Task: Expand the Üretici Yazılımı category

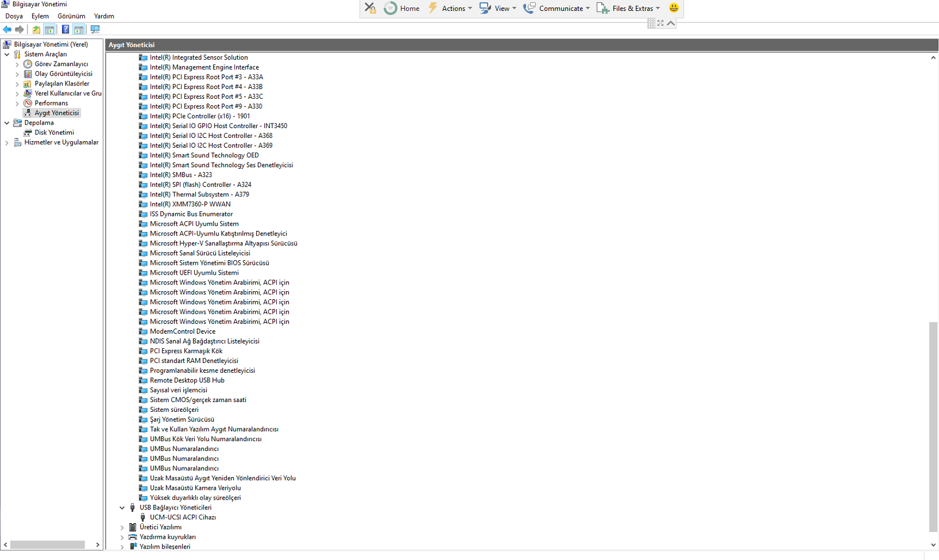Action: tap(122, 527)
